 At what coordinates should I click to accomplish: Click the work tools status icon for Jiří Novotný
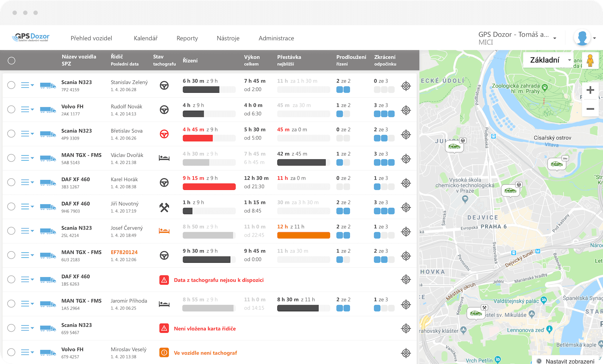(164, 207)
